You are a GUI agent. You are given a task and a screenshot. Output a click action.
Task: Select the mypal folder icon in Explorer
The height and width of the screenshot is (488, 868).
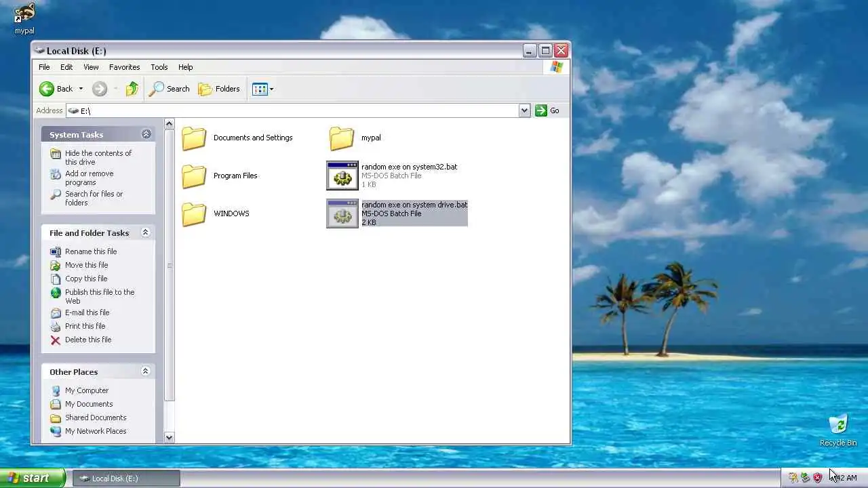pos(342,138)
